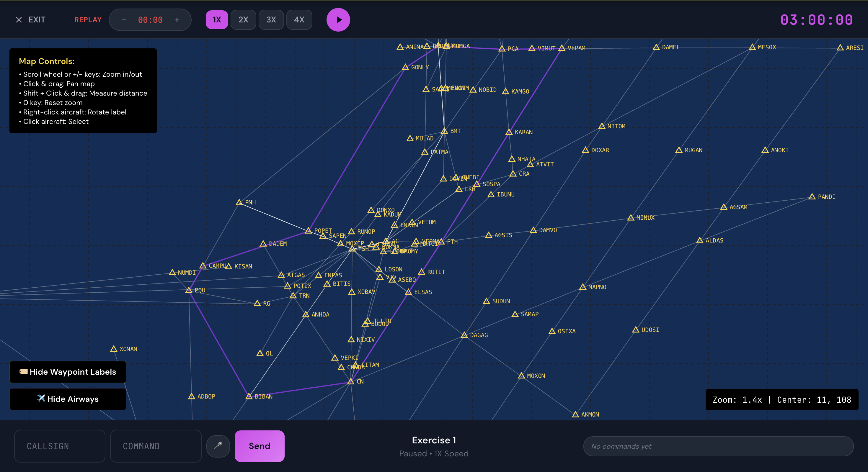Activate the microphone voice input button
Screen dimensions: 868x472
point(218,446)
